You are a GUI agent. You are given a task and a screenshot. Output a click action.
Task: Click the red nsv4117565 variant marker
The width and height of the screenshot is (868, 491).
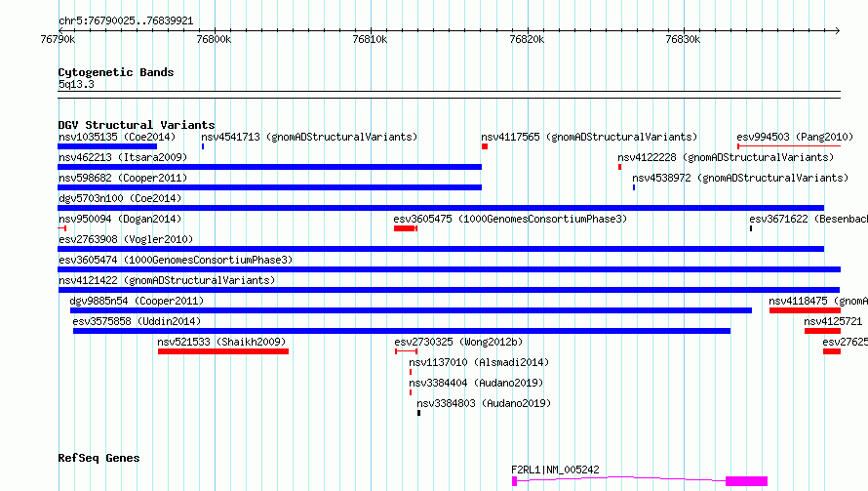click(x=485, y=146)
